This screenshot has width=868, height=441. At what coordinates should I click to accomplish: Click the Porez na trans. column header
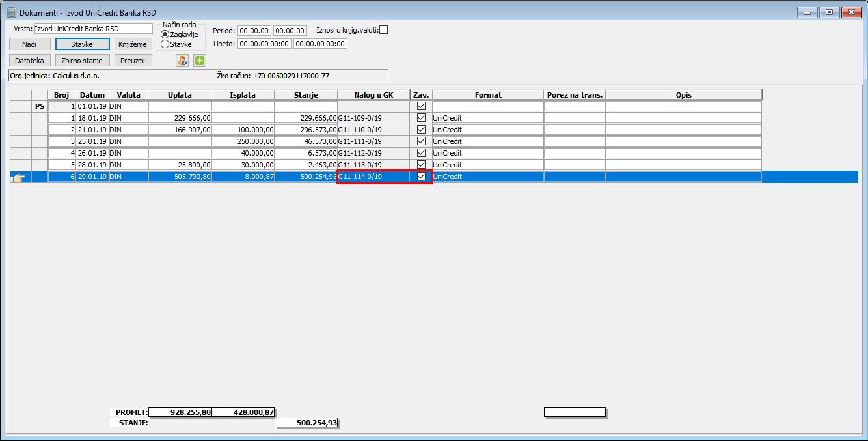pos(575,95)
